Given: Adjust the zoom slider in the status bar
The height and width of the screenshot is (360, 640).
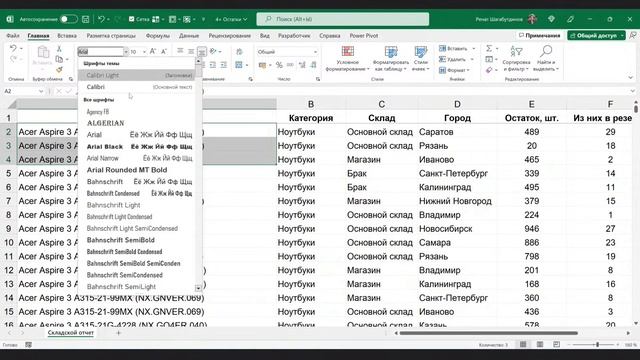Looking at the screenshot, I should [x=597, y=345].
